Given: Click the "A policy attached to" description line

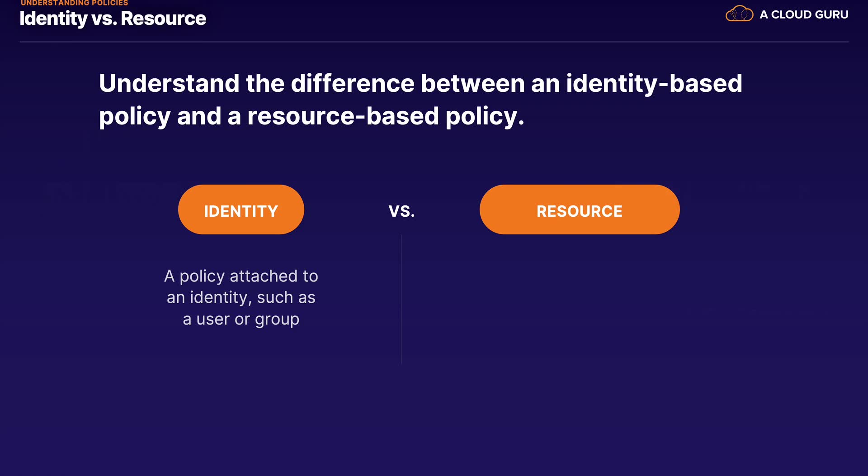Looking at the screenshot, I should pos(241,276).
